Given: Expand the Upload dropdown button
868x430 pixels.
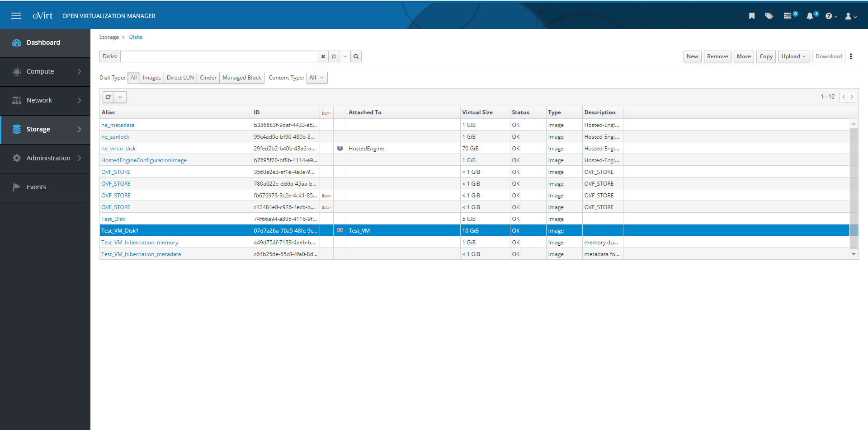Looking at the screenshot, I should (x=793, y=56).
